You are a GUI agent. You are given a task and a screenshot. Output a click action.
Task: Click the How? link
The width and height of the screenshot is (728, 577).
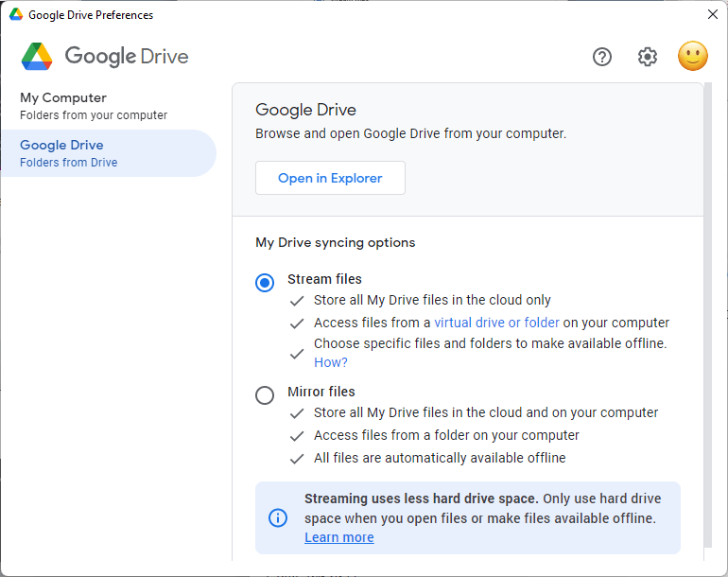pyautogui.click(x=331, y=362)
